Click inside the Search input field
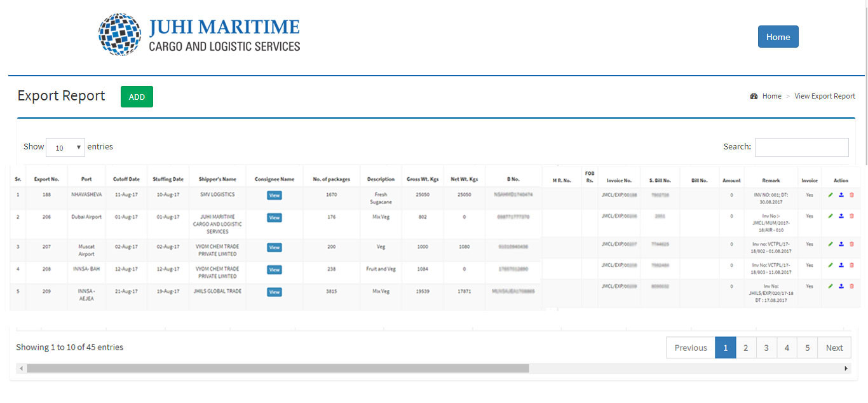Image resolution: width=868 pixels, height=403 pixels. 801,147
